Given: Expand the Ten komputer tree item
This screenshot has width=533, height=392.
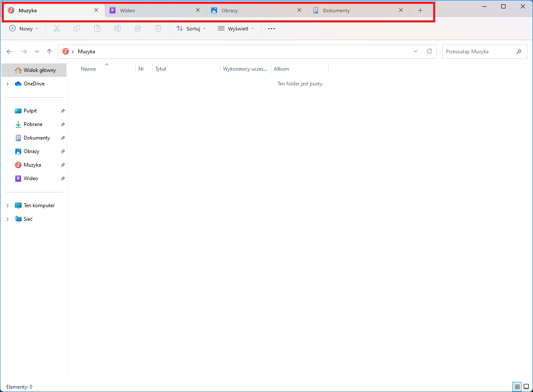Looking at the screenshot, I should coord(7,205).
